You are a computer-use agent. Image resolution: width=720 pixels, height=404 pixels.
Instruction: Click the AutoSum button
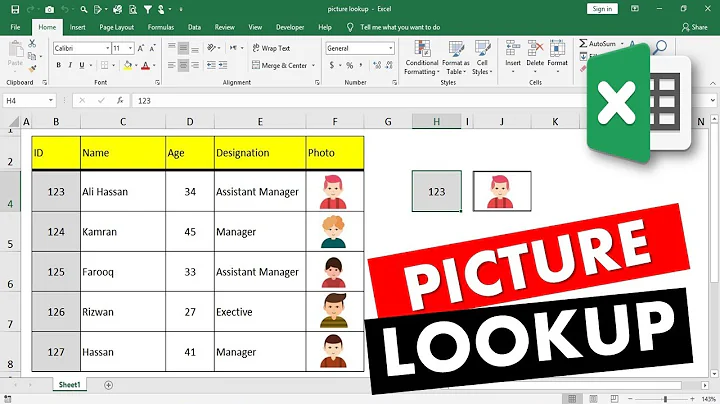(x=598, y=44)
